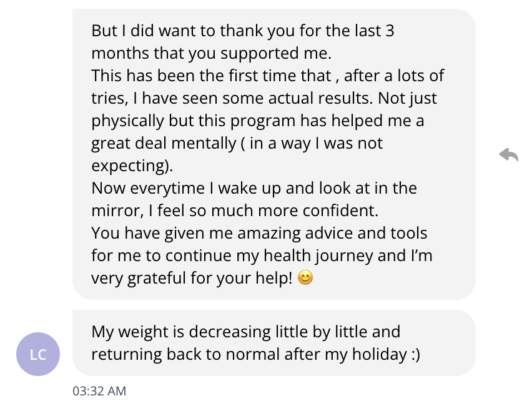
Task: Select the reply arrow beside the thank-you message
Action: [510, 155]
